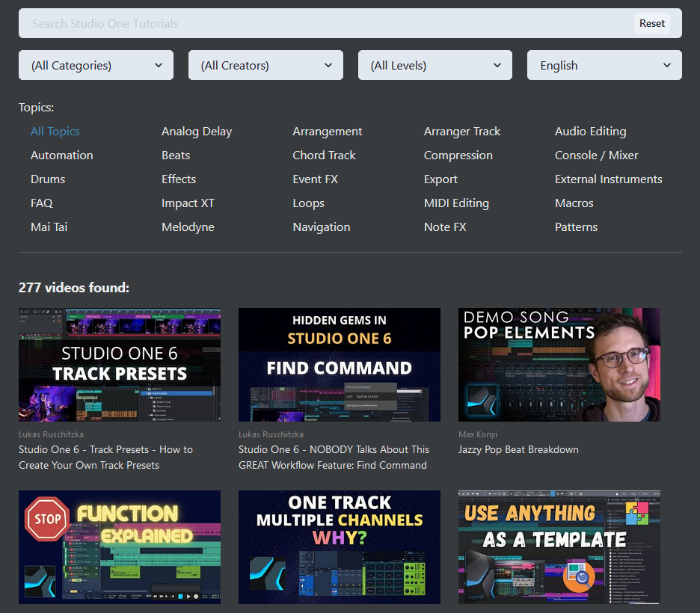700x613 pixels.
Task: Click the Jazzy Pop Beat Breakdown title
Action: pyautogui.click(x=518, y=449)
